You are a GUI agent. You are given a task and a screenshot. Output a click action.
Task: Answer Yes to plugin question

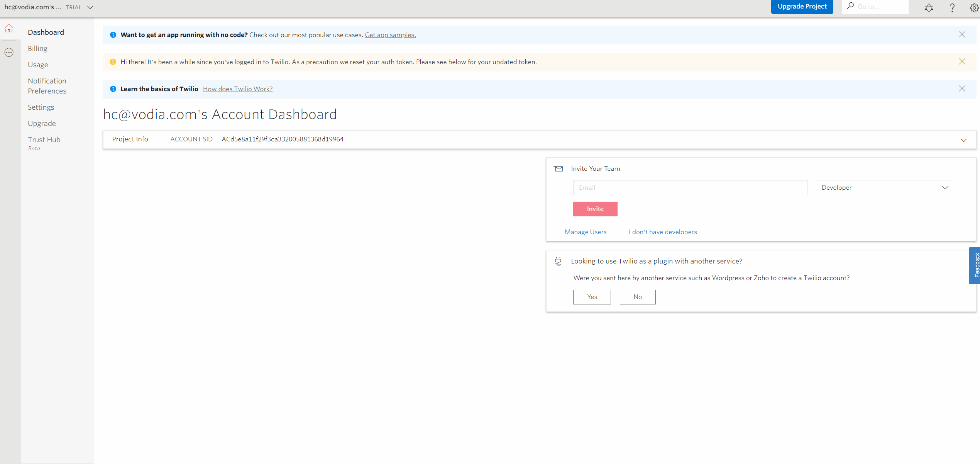pos(592,297)
